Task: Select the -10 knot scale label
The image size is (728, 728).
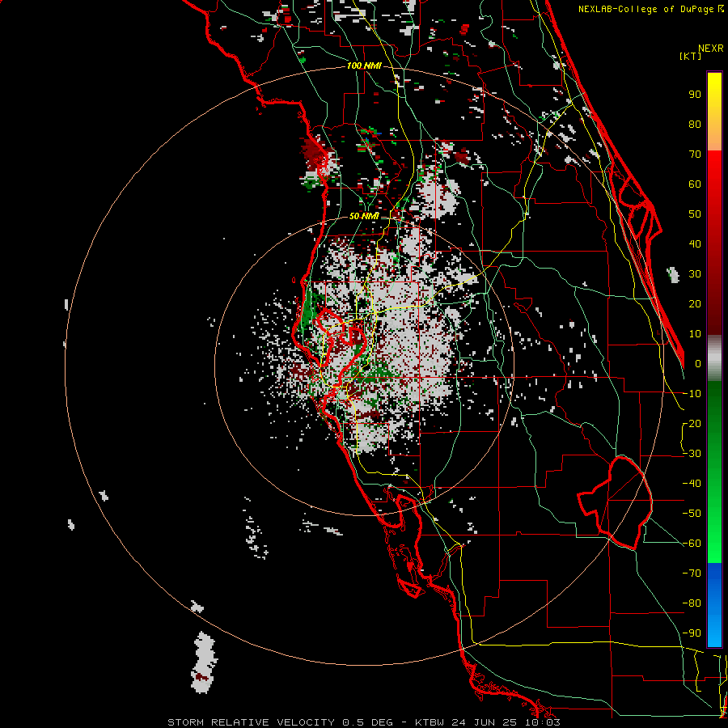Action: (692, 394)
